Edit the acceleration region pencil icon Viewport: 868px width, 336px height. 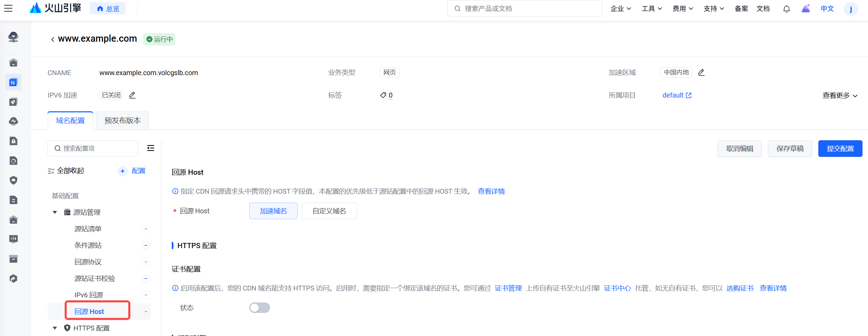click(701, 72)
